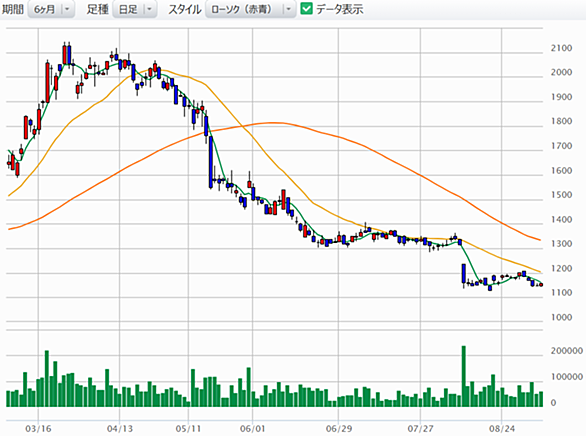Click the 2100 price axis label
The image size is (586, 436).
[561, 48]
